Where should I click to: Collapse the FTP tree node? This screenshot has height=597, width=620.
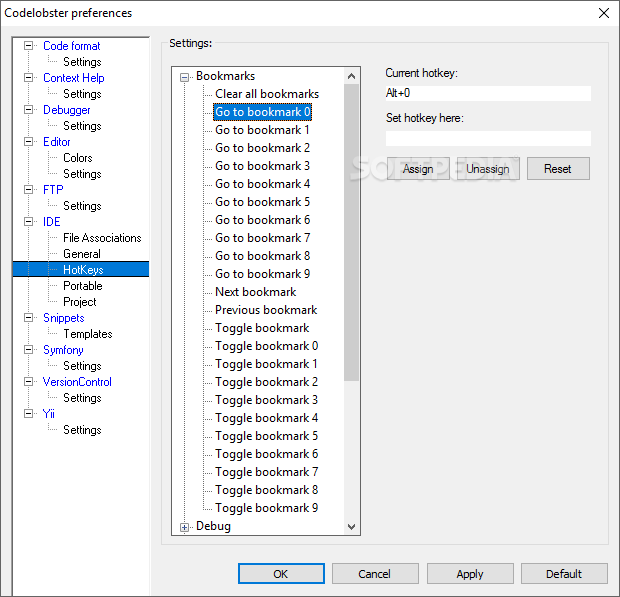pos(28,189)
